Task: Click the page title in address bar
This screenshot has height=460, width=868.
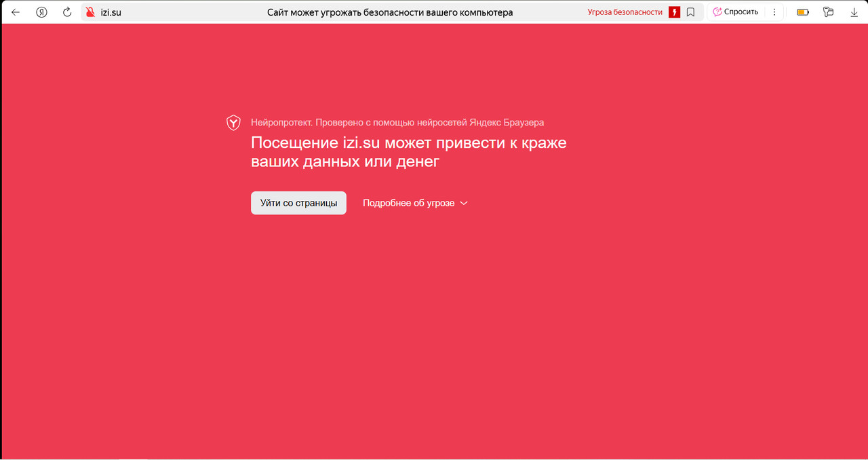Action: (390, 12)
